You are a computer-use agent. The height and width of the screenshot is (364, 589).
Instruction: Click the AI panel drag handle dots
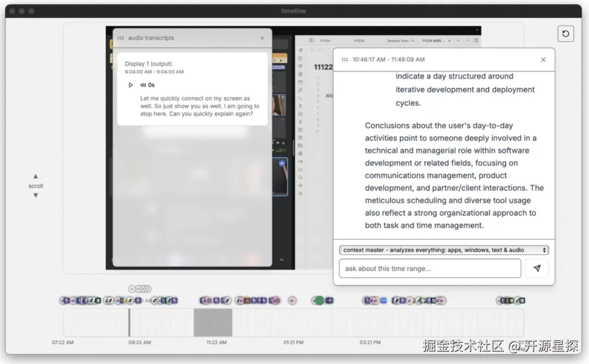tap(345, 59)
